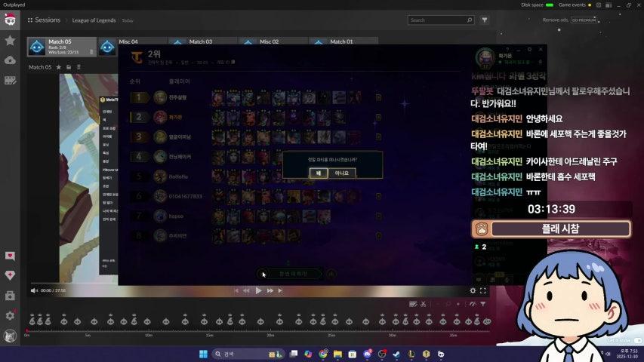This screenshot has width=644, height=362.
Task: Jump to the first timeline event marker
Action: coord(32,321)
